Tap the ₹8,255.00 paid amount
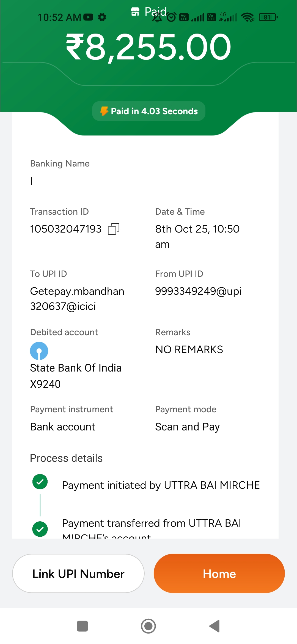297x644 pixels. (x=148, y=47)
